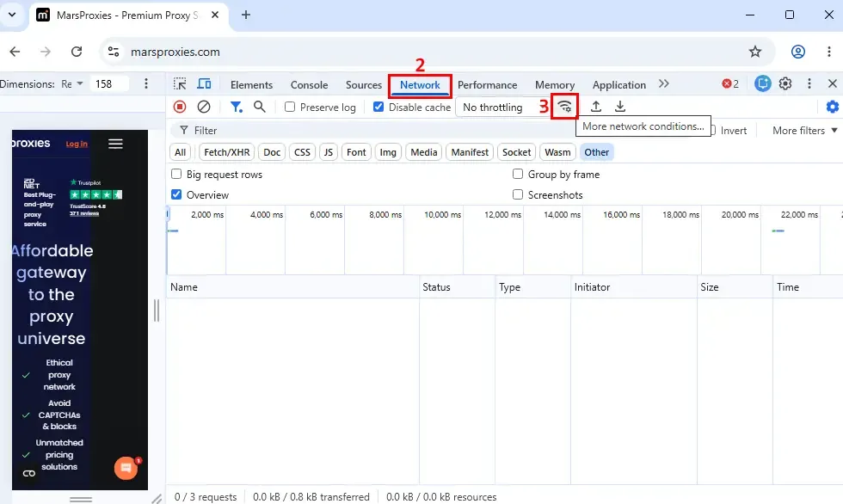843x504 pixels.
Task: Open the Sources tab
Action: pyautogui.click(x=363, y=84)
